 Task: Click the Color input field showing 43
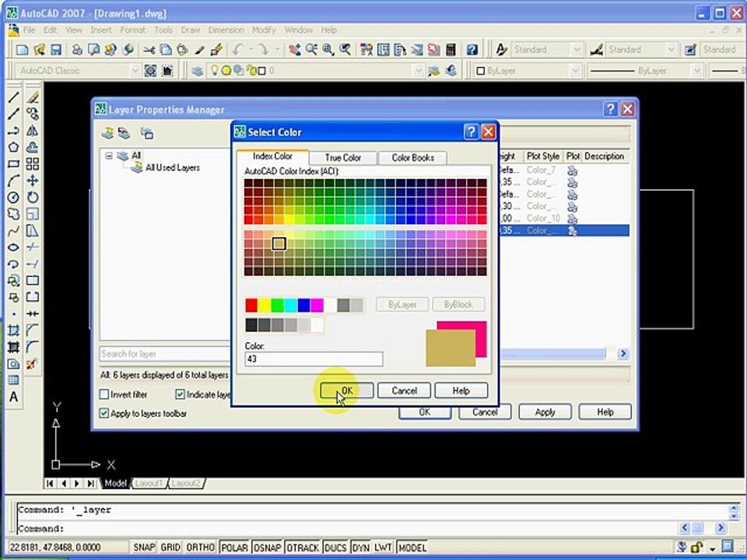coord(314,359)
